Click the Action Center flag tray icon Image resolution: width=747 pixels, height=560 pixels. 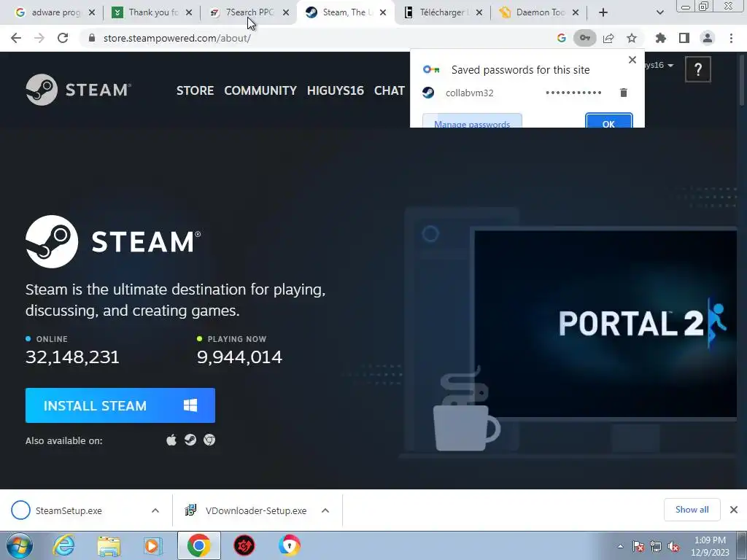pos(638,546)
